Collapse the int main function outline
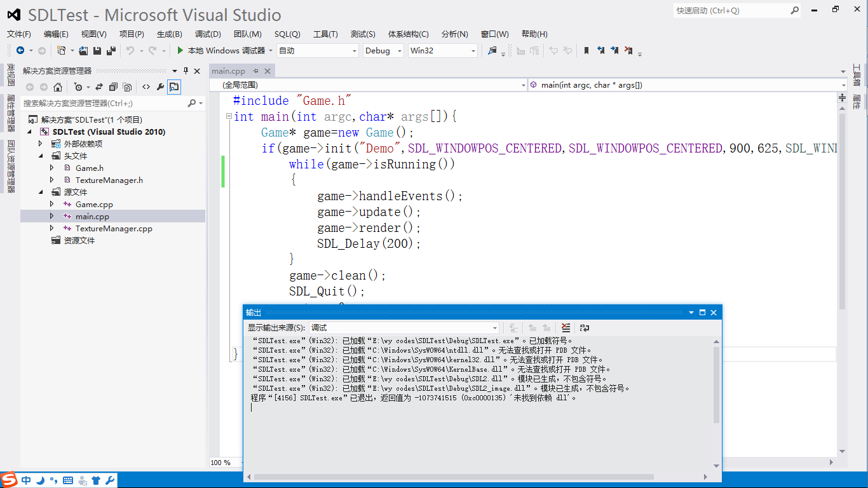The width and height of the screenshot is (868, 488). click(229, 117)
